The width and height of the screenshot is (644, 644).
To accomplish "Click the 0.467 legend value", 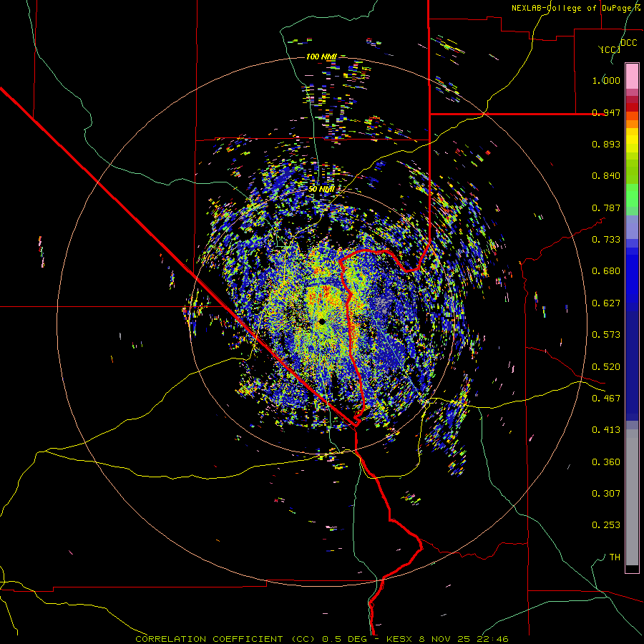I will coord(606,399).
